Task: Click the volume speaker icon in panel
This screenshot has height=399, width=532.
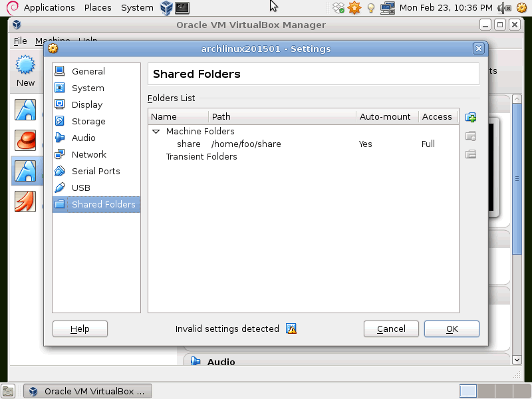Action: [504, 7]
